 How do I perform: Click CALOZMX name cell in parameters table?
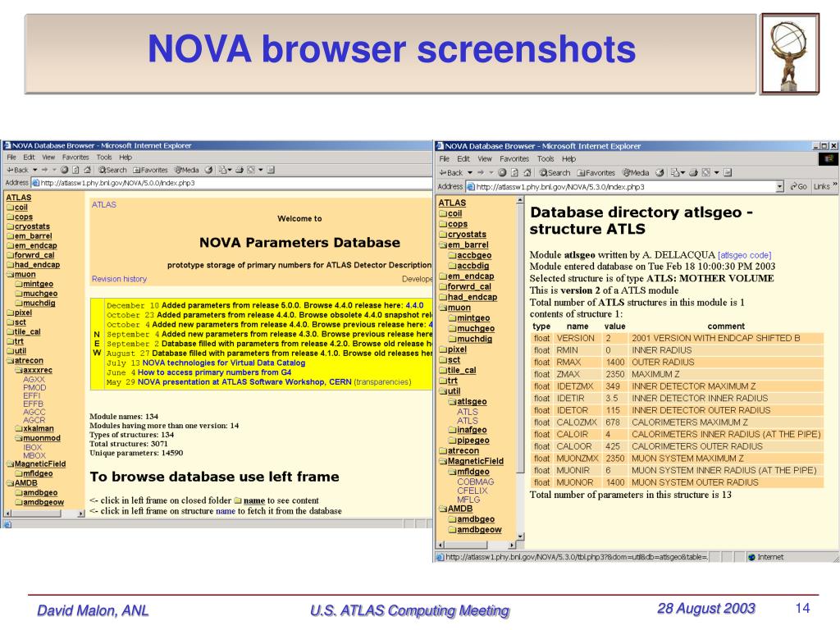pos(577,422)
